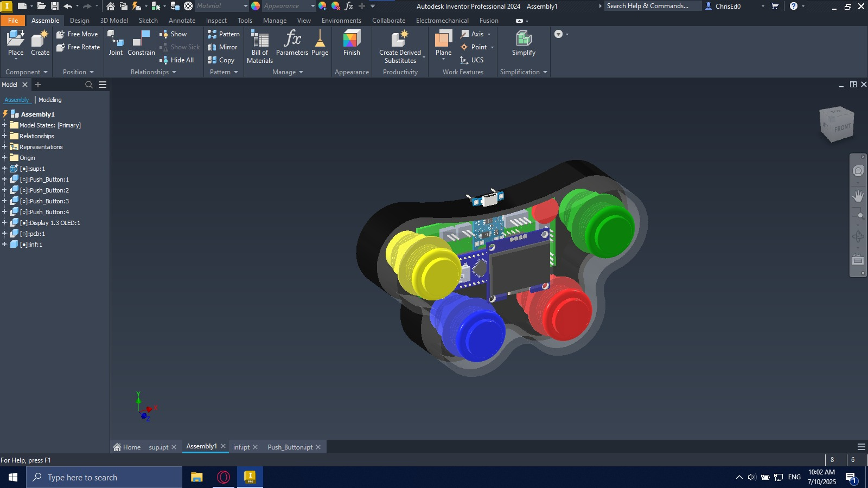Open the Opera browser from the taskbar
This screenshot has width=868, height=488.
224,478
